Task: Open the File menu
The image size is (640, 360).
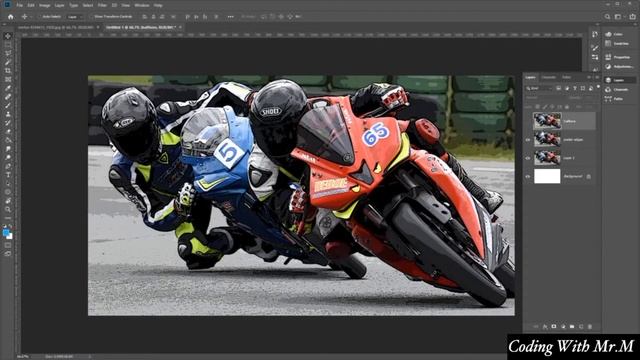Action: point(20,5)
